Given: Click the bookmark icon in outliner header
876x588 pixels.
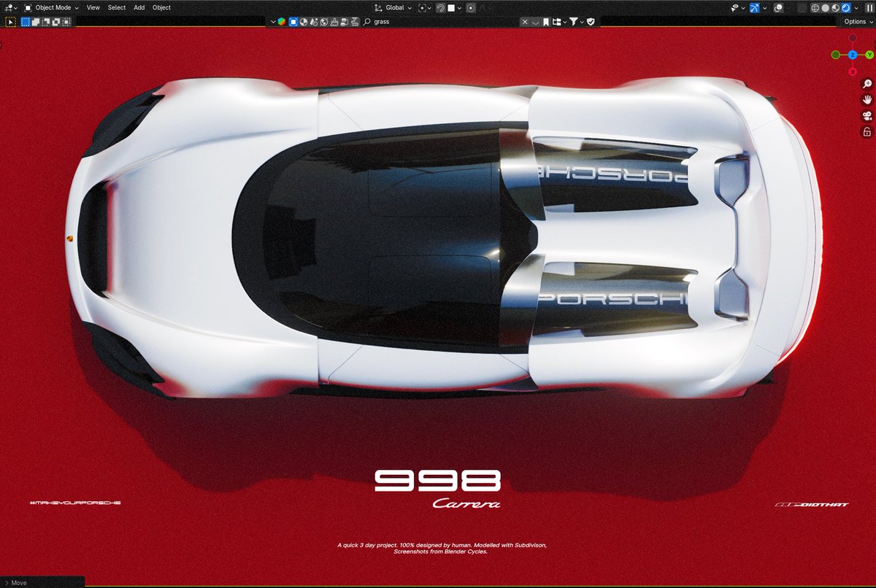Looking at the screenshot, I should [x=545, y=22].
